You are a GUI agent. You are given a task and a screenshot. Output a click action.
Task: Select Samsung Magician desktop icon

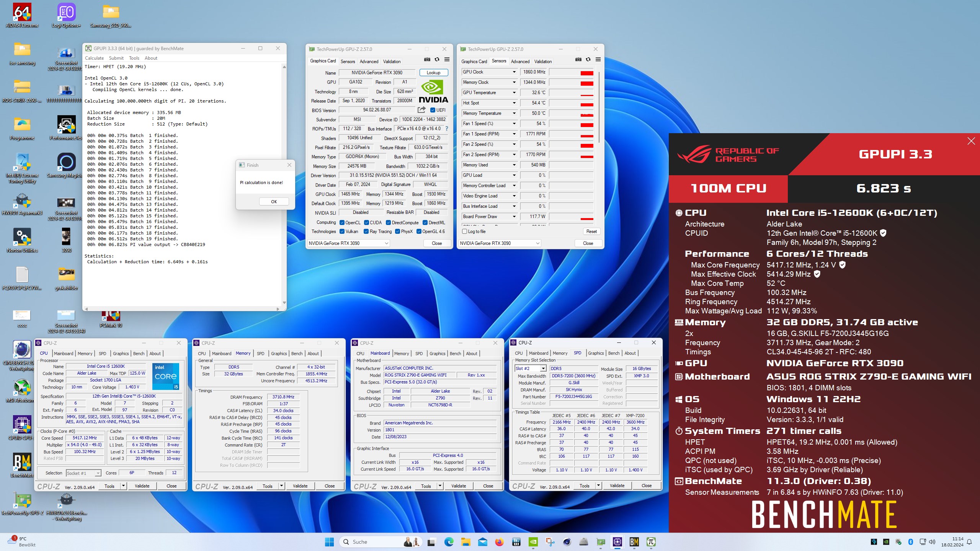tap(66, 165)
